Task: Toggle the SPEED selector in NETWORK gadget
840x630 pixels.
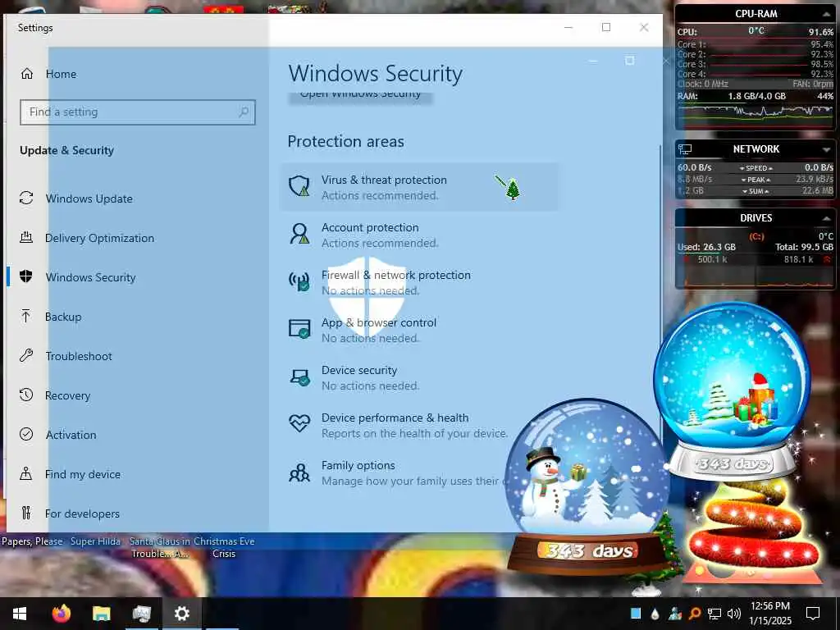Action: [x=756, y=168]
